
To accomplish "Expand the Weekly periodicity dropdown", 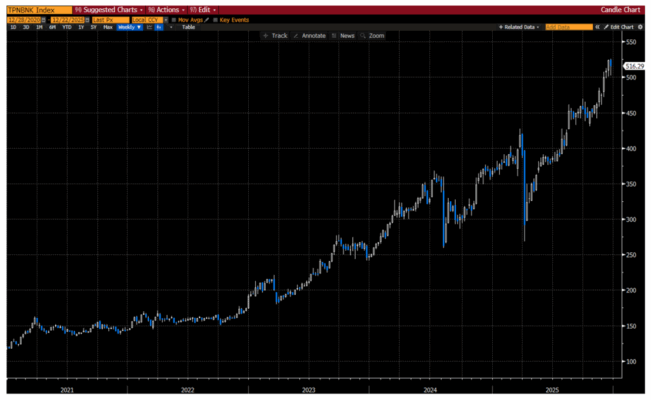I will pos(129,27).
